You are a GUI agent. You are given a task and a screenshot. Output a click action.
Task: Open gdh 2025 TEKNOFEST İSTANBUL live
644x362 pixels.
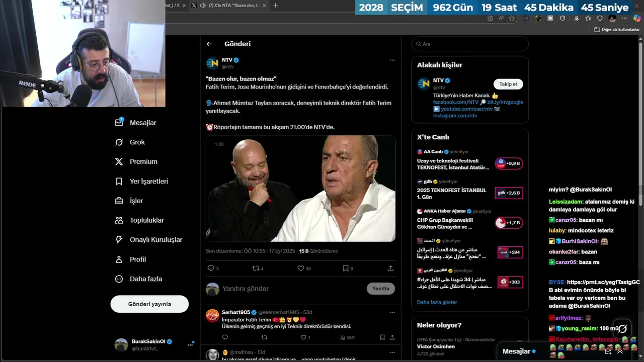(x=451, y=194)
